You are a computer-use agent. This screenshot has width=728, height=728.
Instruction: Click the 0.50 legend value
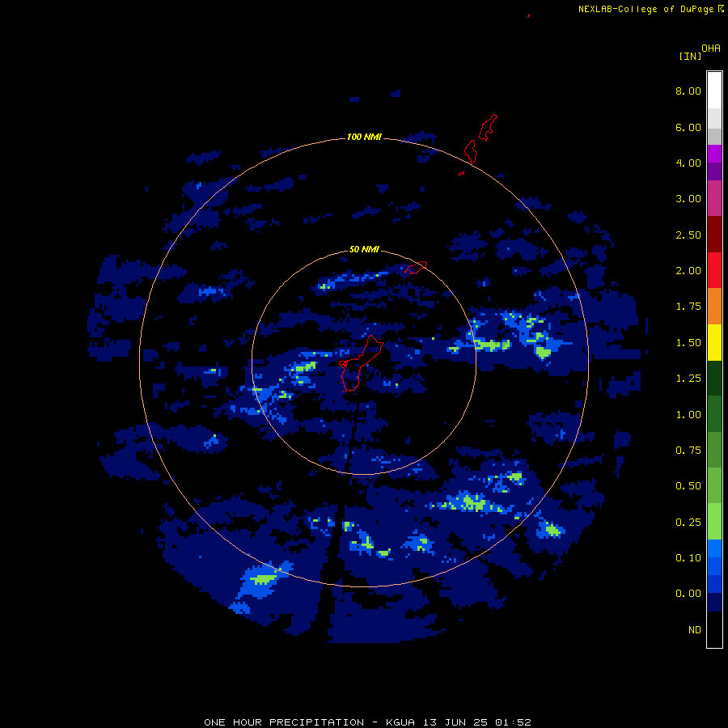pyautogui.click(x=688, y=486)
